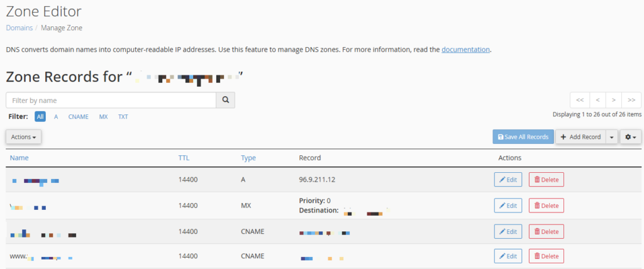Open the documentation link

pyautogui.click(x=466, y=50)
